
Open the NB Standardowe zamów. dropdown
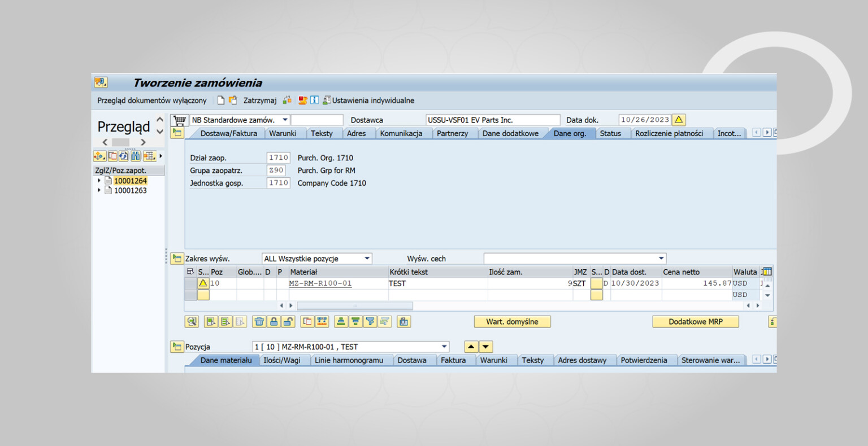pos(285,120)
